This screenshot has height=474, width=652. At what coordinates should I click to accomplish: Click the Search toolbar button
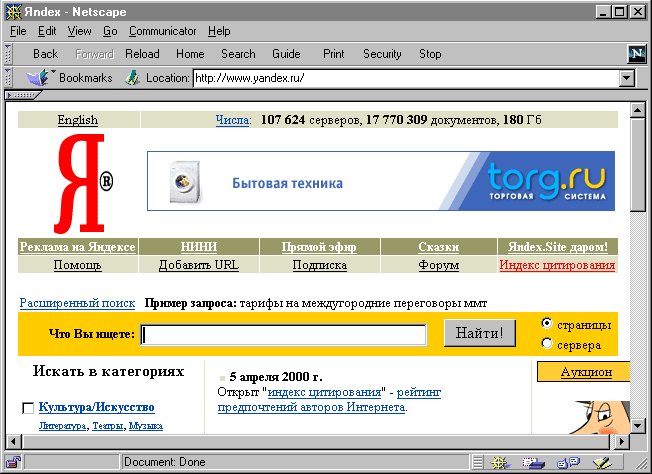point(238,54)
